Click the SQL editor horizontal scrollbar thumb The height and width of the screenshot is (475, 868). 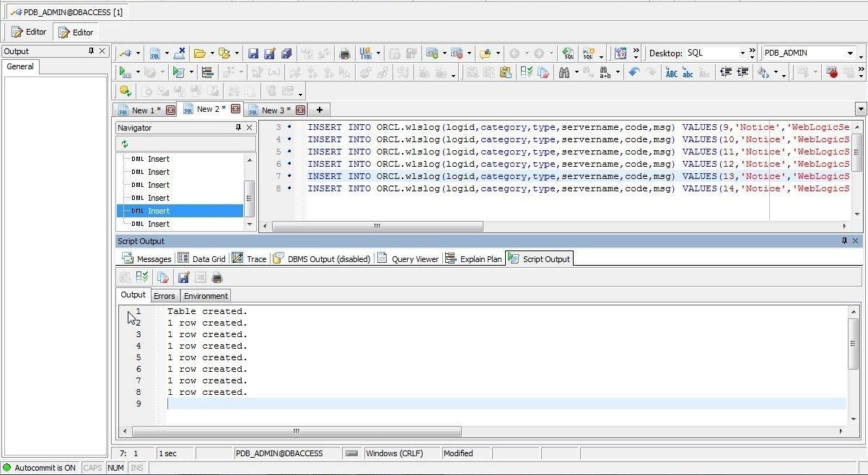coord(377,226)
